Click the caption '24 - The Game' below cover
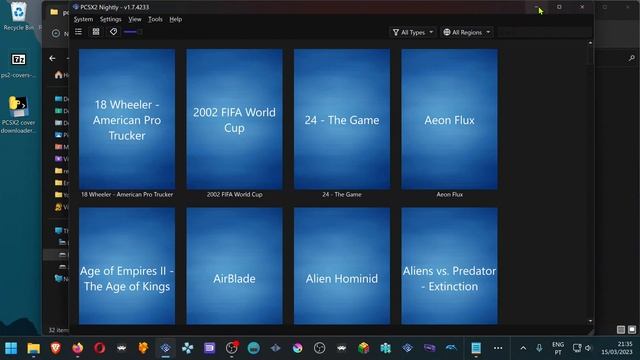The image size is (640, 360). [342, 195]
